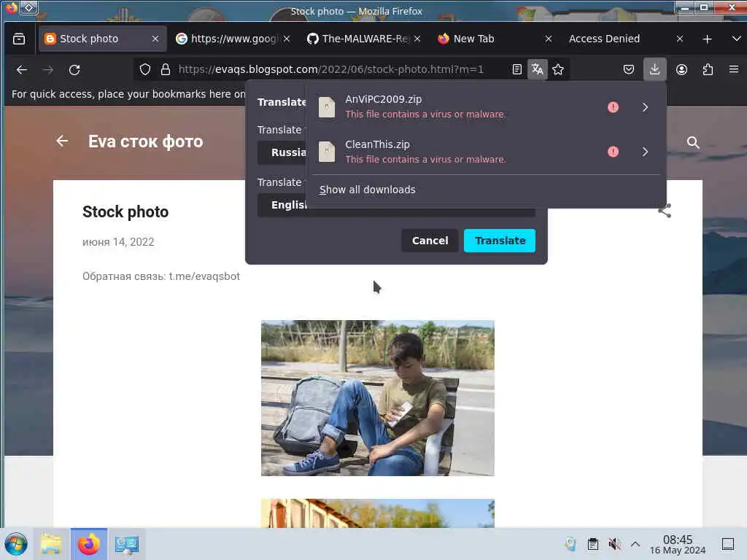This screenshot has height=560, width=747.
Task: Click the share icon on the post
Action: 665,211
